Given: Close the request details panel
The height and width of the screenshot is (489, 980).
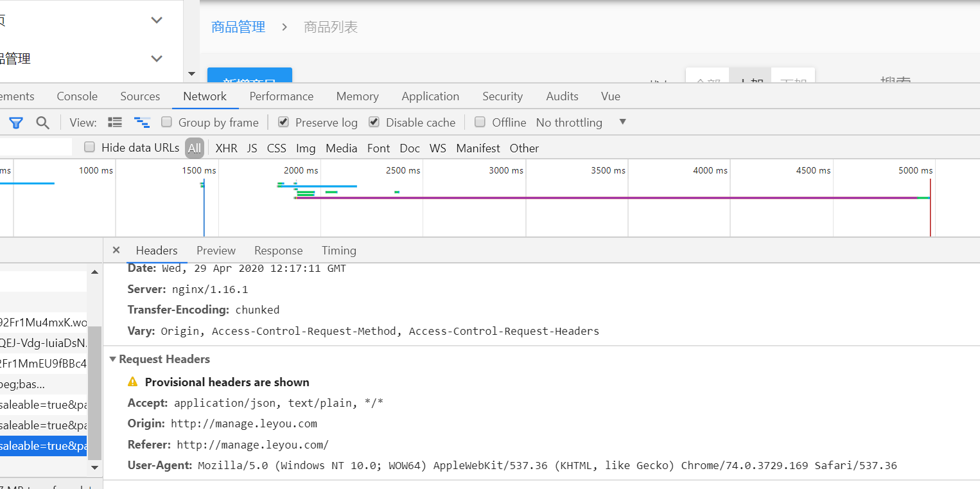Looking at the screenshot, I should click(116, 250).
